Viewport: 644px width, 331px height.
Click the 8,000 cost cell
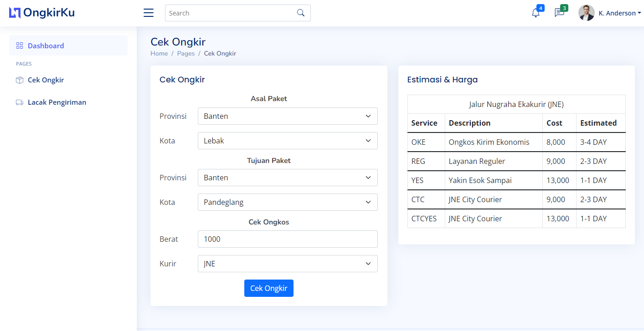point(559,142)
